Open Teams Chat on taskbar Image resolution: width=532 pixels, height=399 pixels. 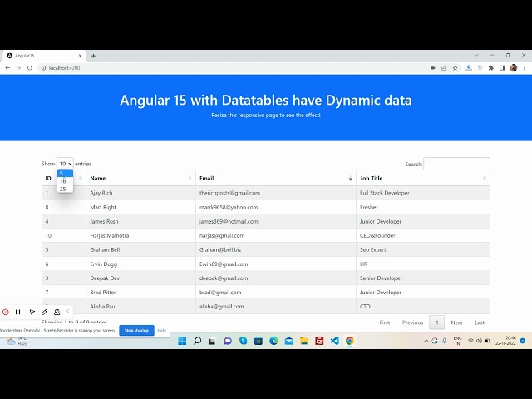coord(228,341)
